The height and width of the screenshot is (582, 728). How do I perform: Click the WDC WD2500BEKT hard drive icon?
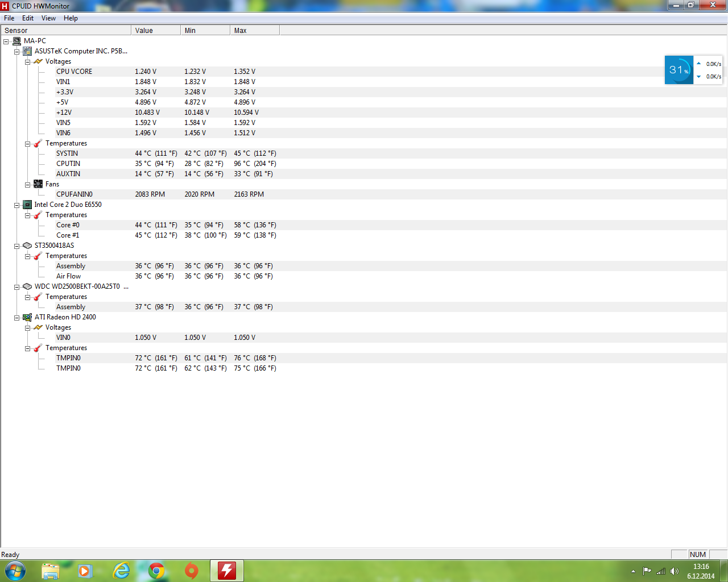[x=27, y=286]
